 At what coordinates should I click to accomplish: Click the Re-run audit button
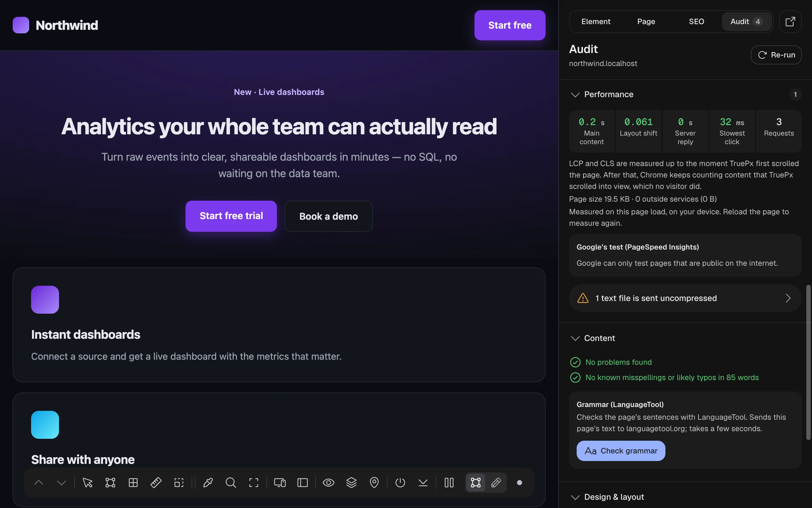click(x=776, y=55)
